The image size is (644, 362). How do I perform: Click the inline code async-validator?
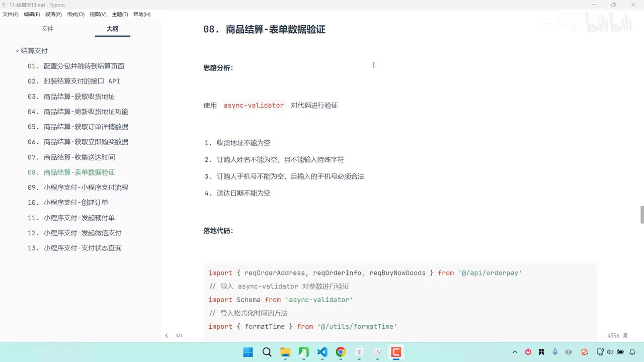254,105
